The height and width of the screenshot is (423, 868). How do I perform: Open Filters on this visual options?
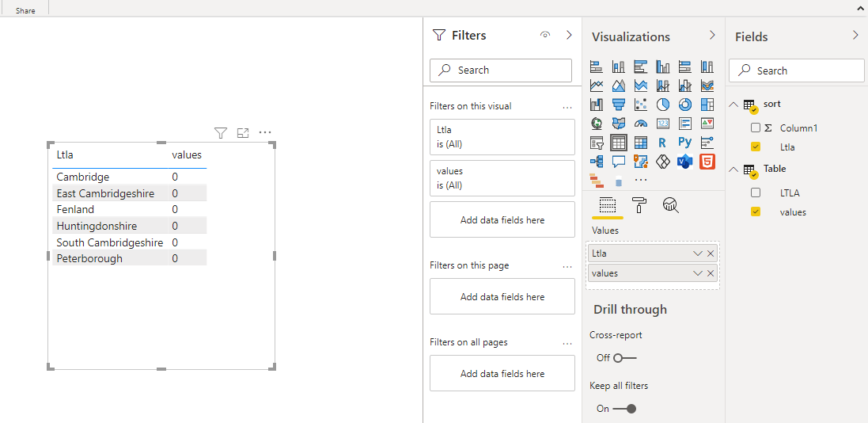[x=567, y=106]
